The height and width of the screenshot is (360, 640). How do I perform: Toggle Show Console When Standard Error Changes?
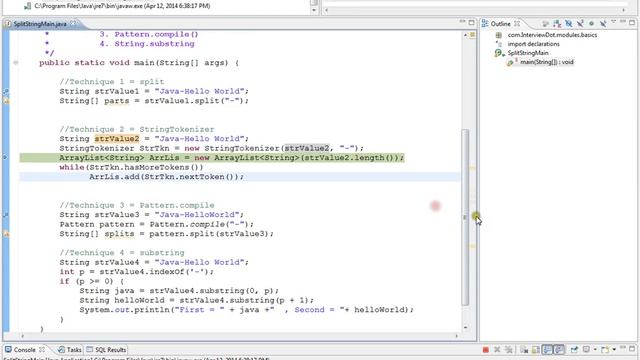click(x=559, y=350)
